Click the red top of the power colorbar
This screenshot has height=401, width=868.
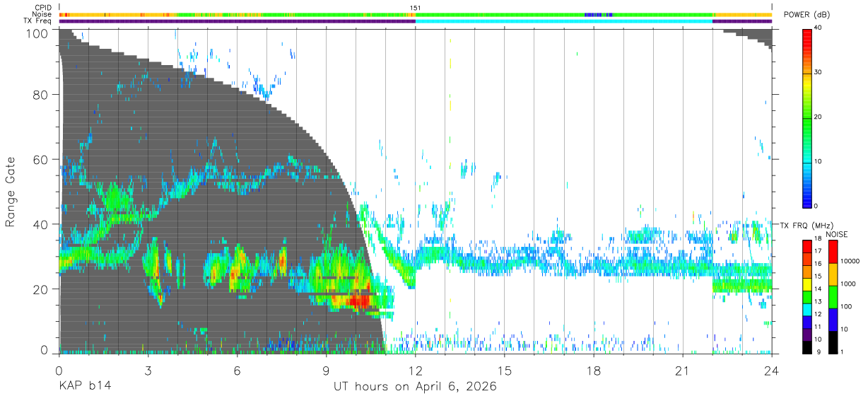[x=807, y=37]
